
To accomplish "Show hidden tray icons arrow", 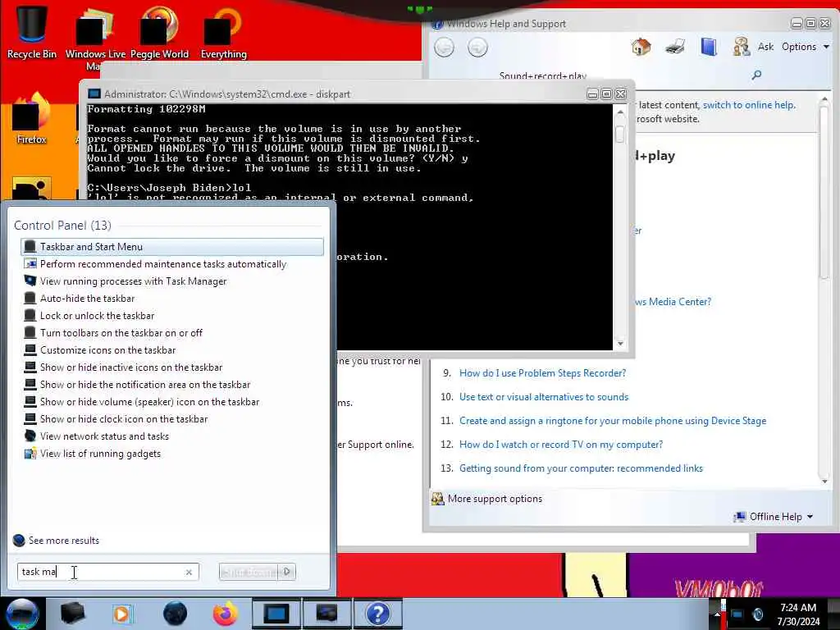I will (x=716, y=614).
